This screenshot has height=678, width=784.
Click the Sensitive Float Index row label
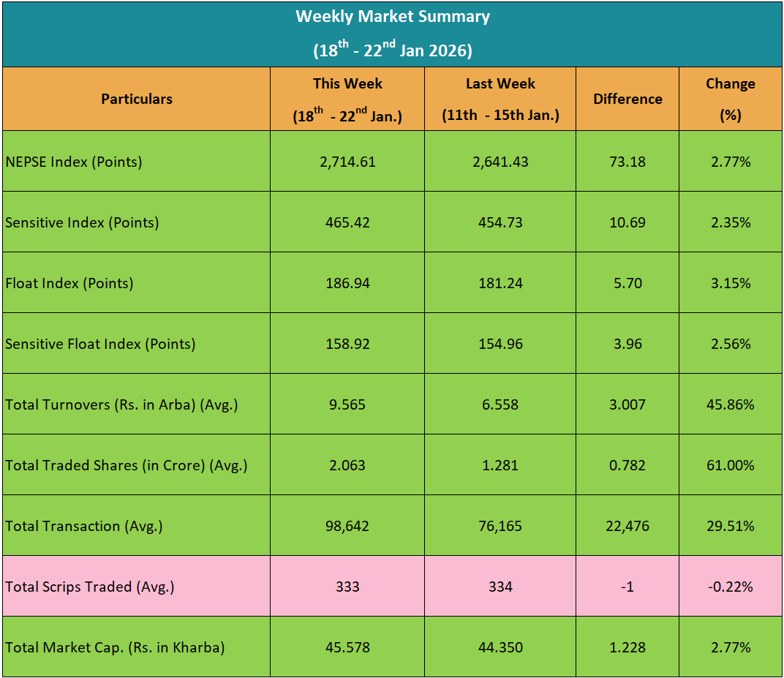(100, 344)
